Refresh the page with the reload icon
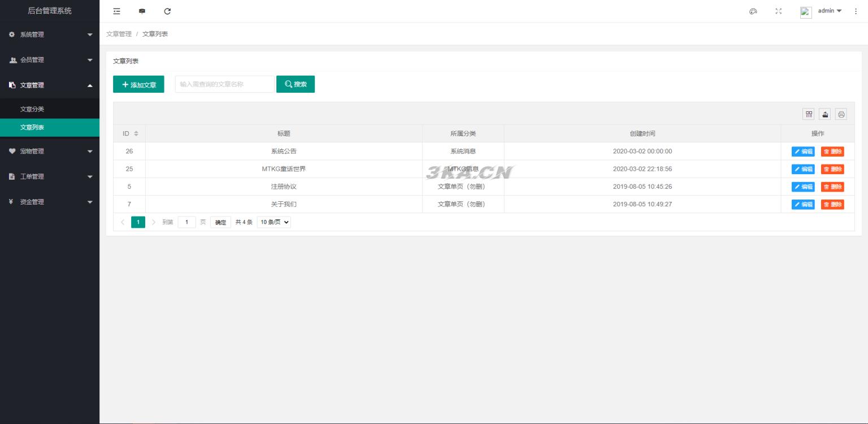 (x=167, y=11)
